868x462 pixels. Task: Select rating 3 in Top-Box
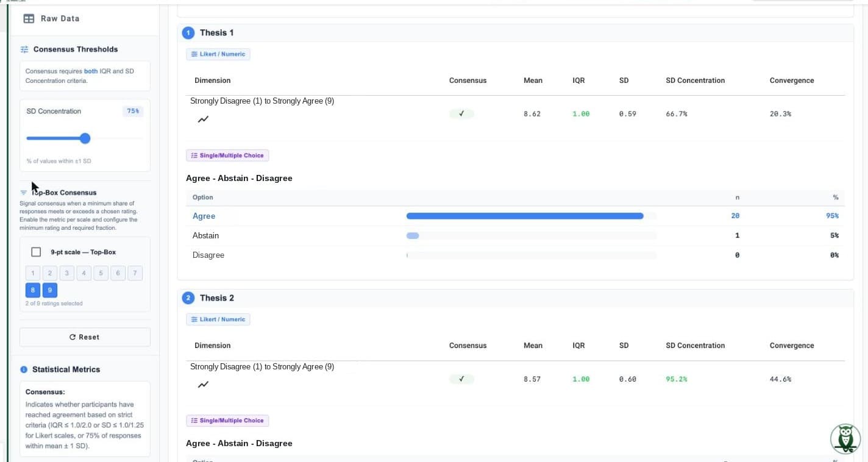point(67,273)
